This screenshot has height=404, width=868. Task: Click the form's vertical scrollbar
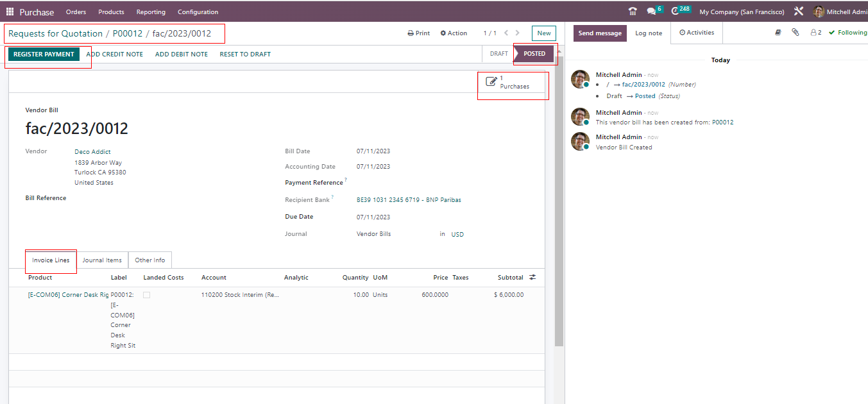(x=559, y=192)
